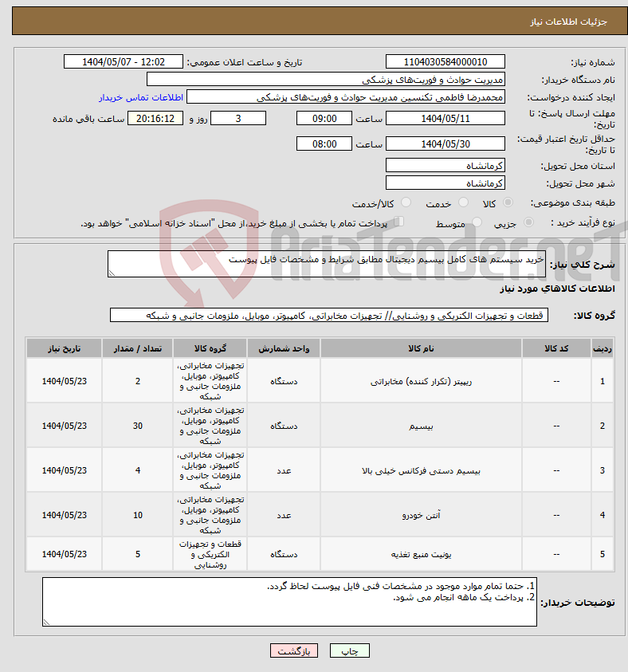Click the price validity time 08:00 field
This screenshot has height=672, width=628.
[324, 143]
